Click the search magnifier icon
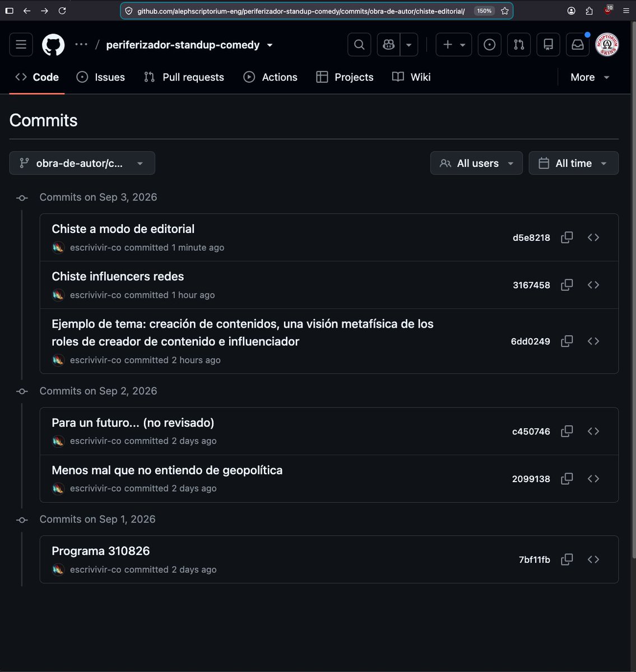The width and height of the screenshot is (636, 672). click(359, 45)
